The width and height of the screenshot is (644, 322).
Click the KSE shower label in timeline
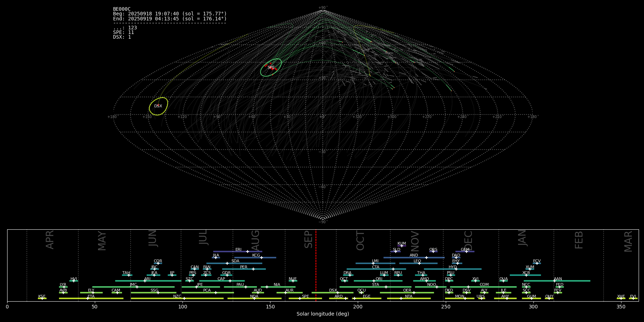(42, 297)
